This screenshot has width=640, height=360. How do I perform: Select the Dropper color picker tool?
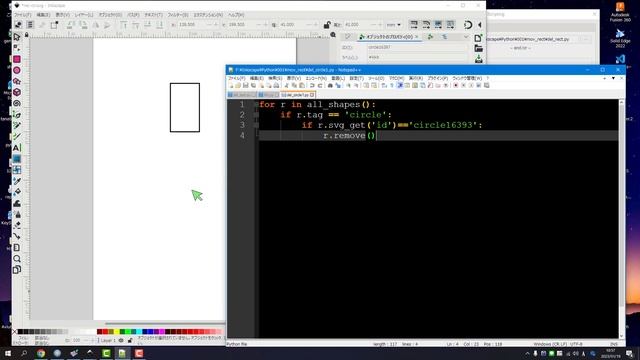pos(17,181)
